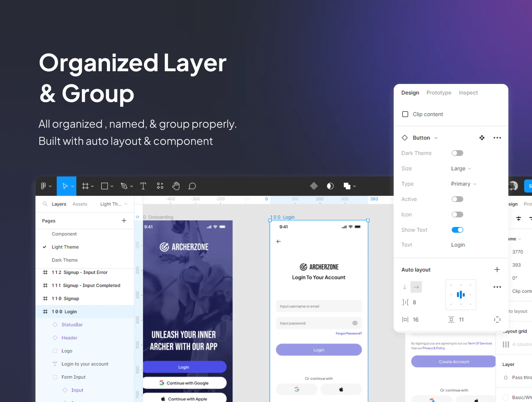Select the Rectangle shape tool
Viewport: 532px width, 402px height.
104,186
